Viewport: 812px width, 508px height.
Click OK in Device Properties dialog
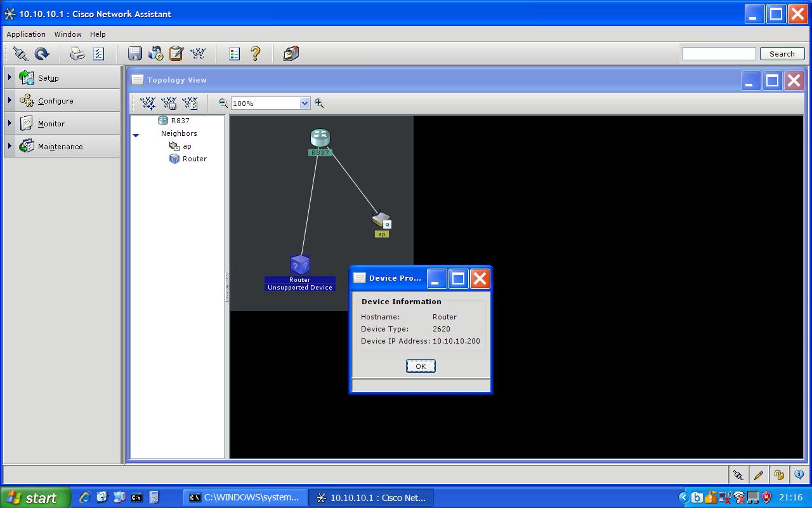click(421, 366)
